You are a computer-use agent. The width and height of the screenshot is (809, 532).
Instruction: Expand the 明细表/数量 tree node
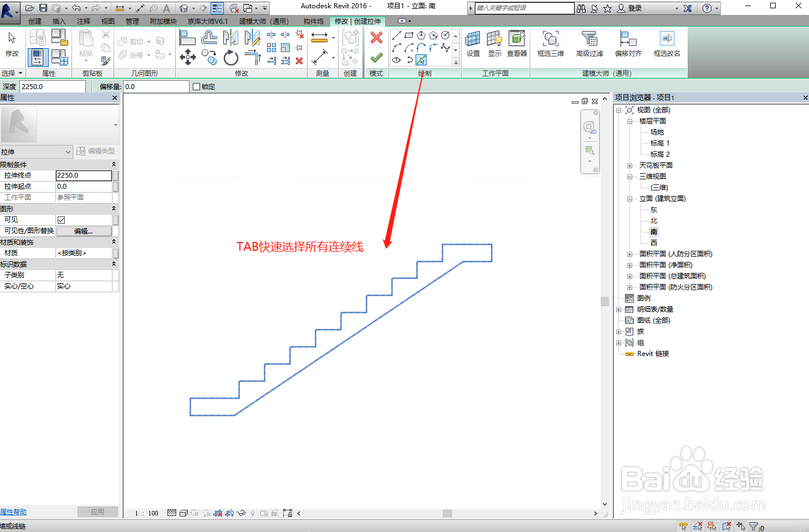(618, 309)
